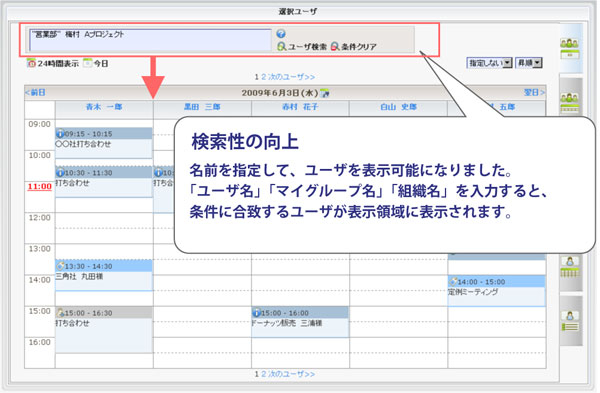Jump to 今日 (today)
The width and height of the screenshot is (600, 393).
pyautogui.click(x=96, y=63)
